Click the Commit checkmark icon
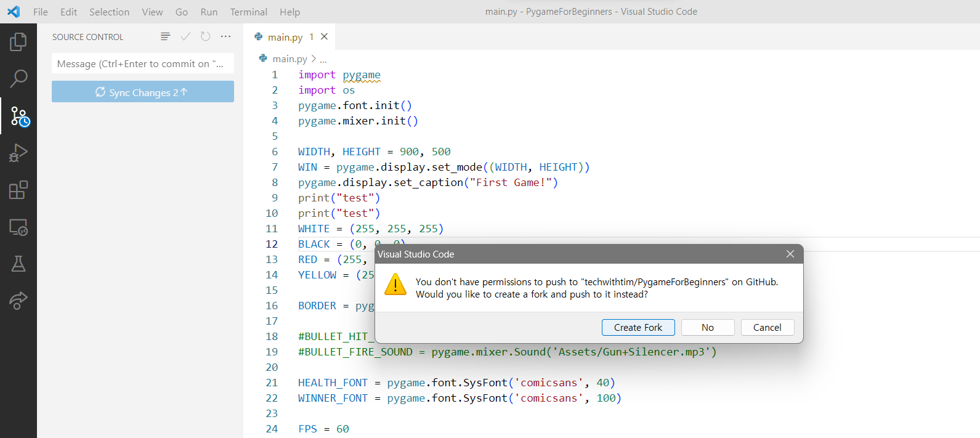 [185, 36]
